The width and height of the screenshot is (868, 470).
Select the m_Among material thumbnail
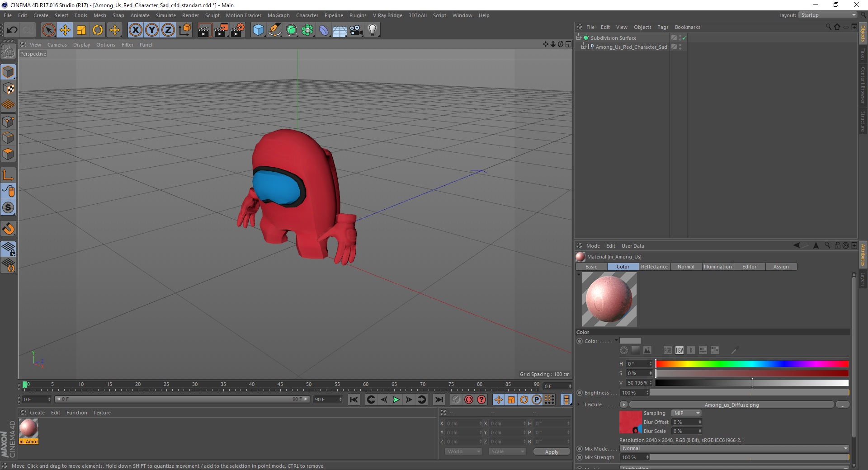[28, 428]
